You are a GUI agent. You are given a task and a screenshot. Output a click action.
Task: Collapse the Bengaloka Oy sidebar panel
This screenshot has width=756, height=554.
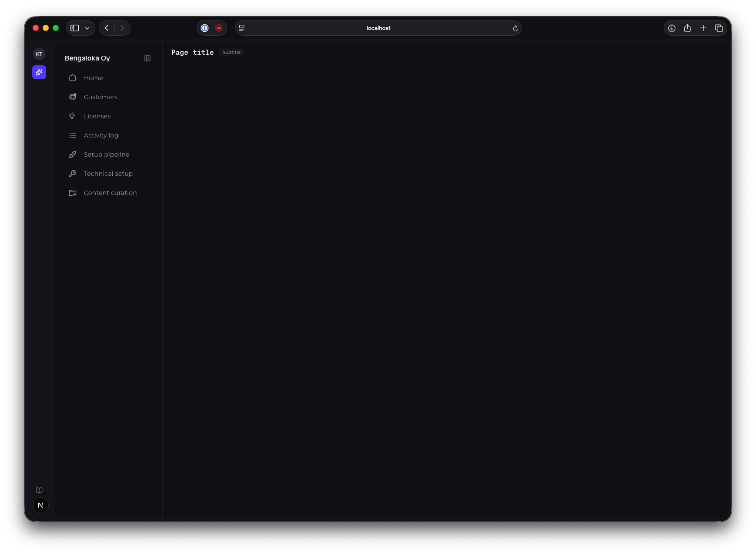[147, 58]
